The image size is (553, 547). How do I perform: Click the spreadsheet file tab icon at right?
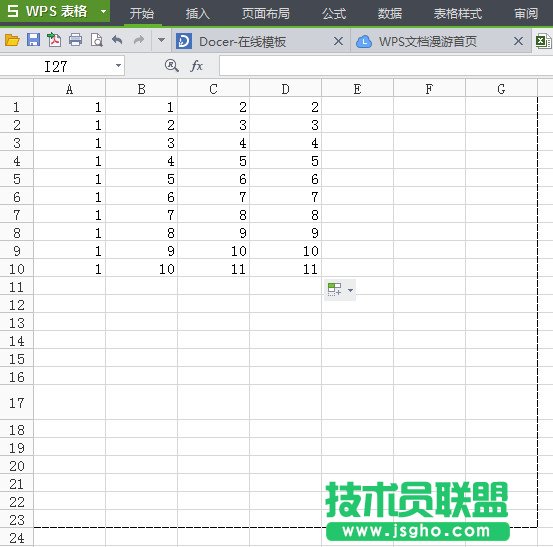543,41
